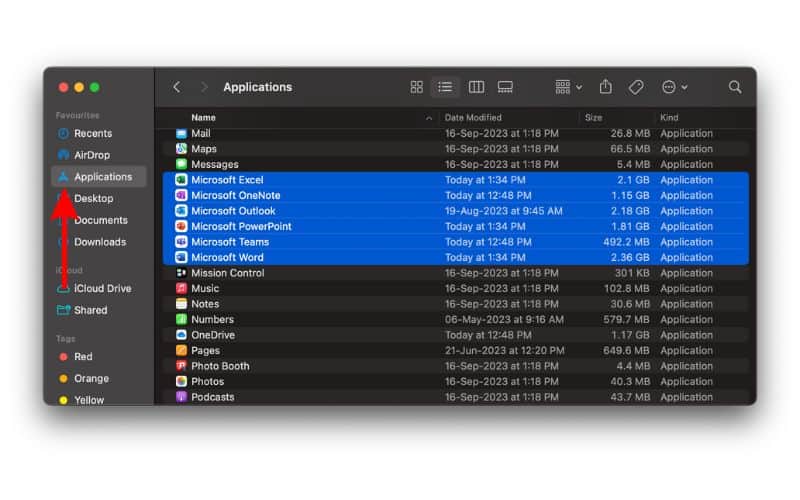Open iCloud Drive from sidebar
This screenshot has width=800, height=500.
pyautogui.click(x=102, y=288)
